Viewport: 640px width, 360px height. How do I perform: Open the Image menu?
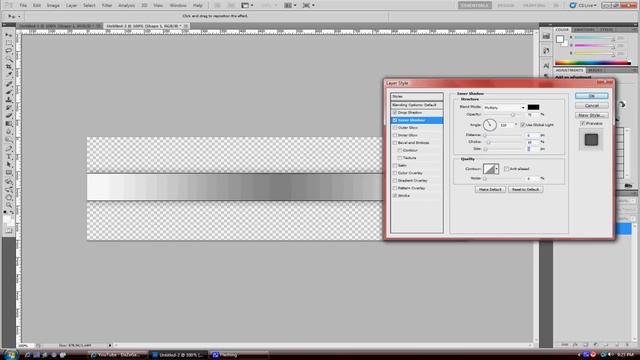(53, 5)
